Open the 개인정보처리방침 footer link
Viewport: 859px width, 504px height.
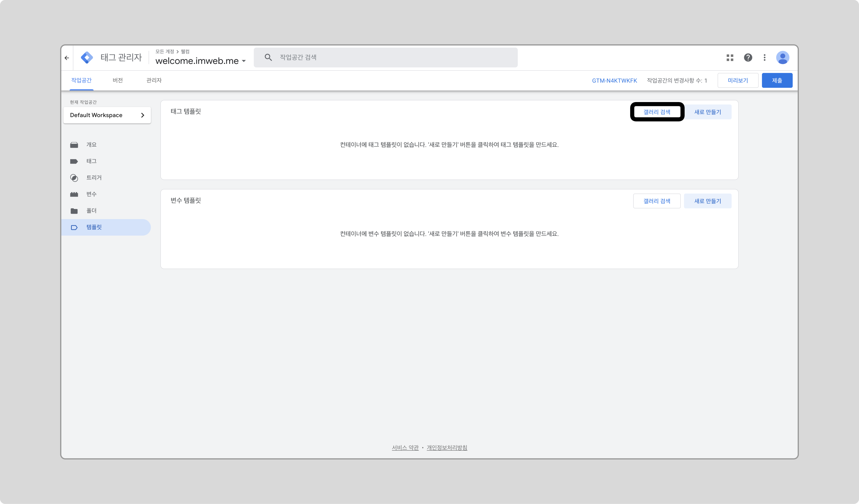pyautogui.click(x=447, y=448)
